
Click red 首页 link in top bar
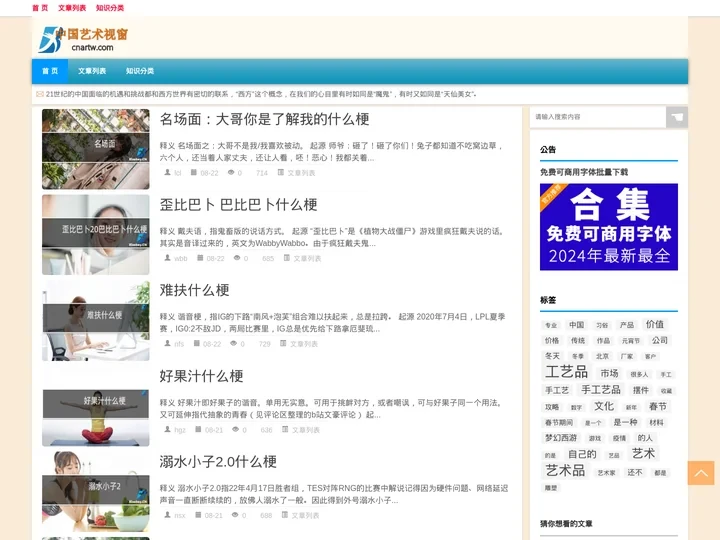pyautogui.click(x=40, y=8)
